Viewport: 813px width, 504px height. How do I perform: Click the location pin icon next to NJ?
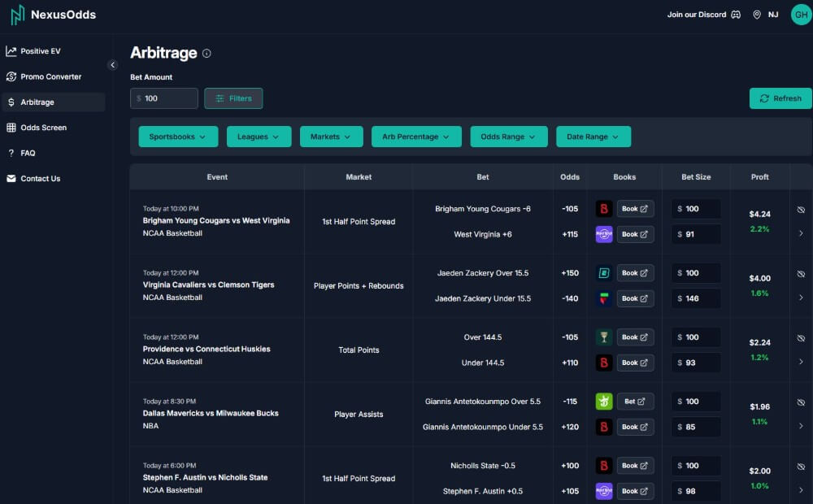tap(756, 14)
